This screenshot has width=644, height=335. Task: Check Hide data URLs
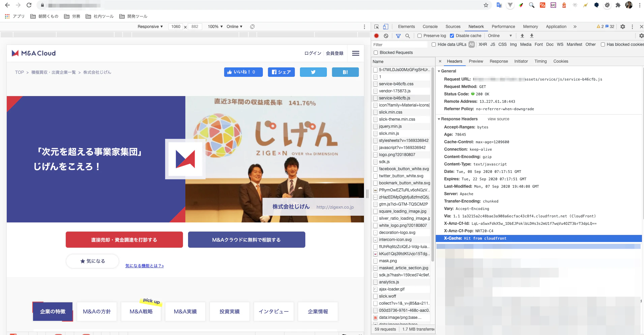click(x=434, y=44)
